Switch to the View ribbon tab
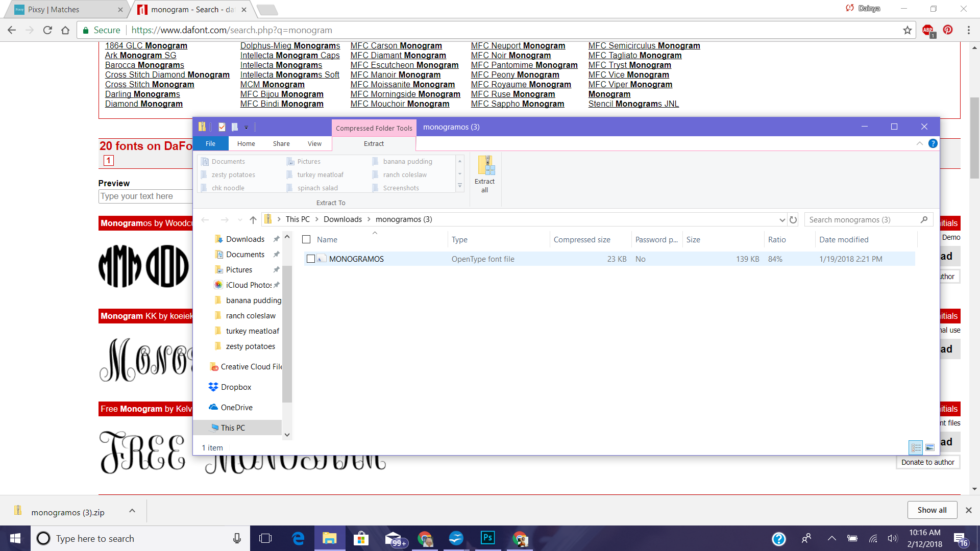This screenshot has width=980, height=551. click(x=314, y=143)
